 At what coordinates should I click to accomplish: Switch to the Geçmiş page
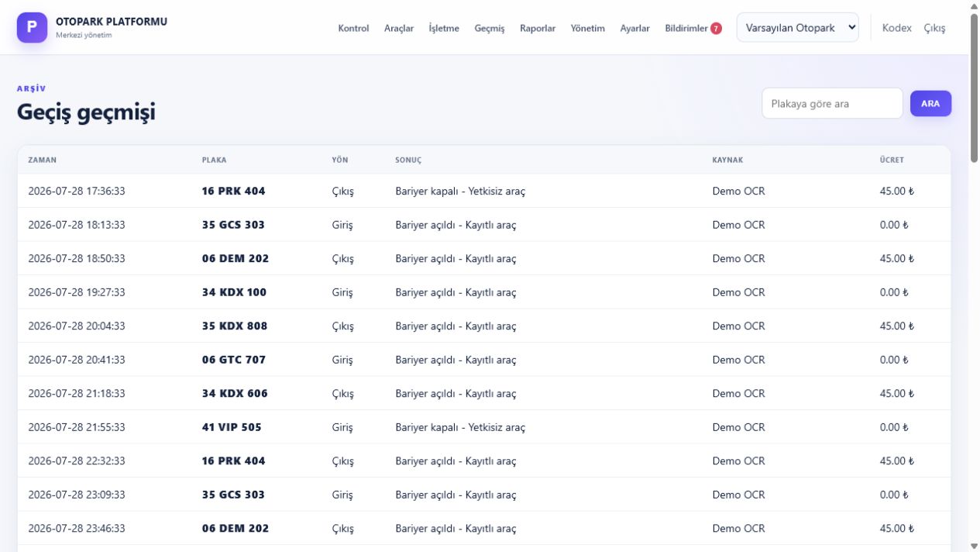(490, 28)
